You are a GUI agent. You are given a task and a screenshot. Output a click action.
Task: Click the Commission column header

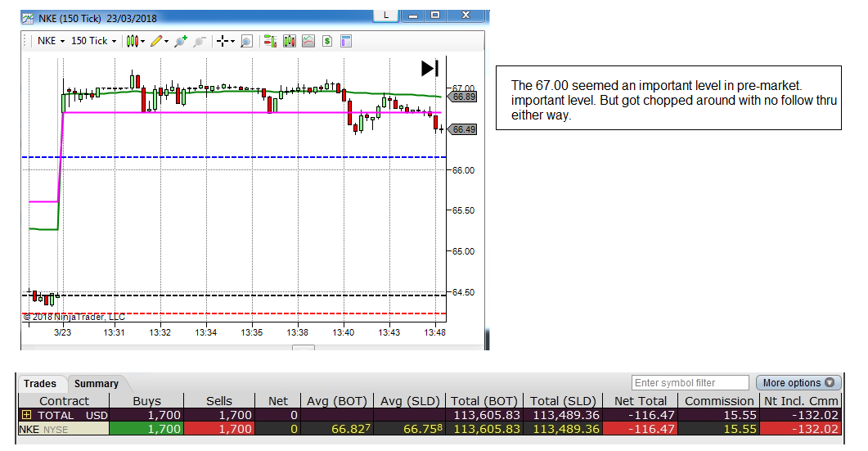click(x=719, y=400)
